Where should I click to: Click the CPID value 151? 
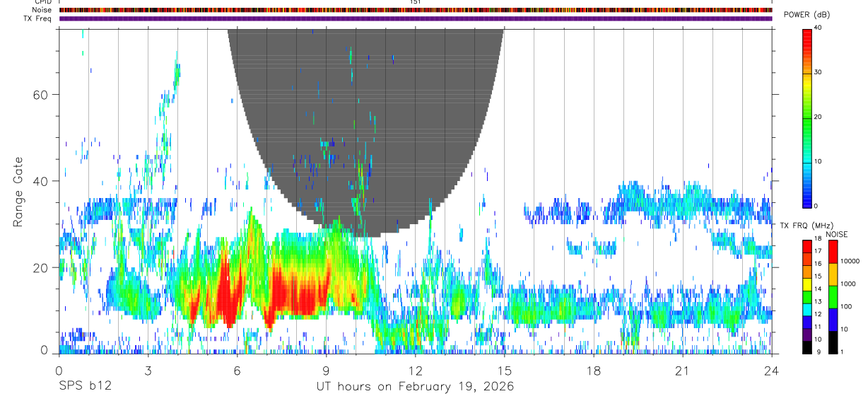(416, 2)
